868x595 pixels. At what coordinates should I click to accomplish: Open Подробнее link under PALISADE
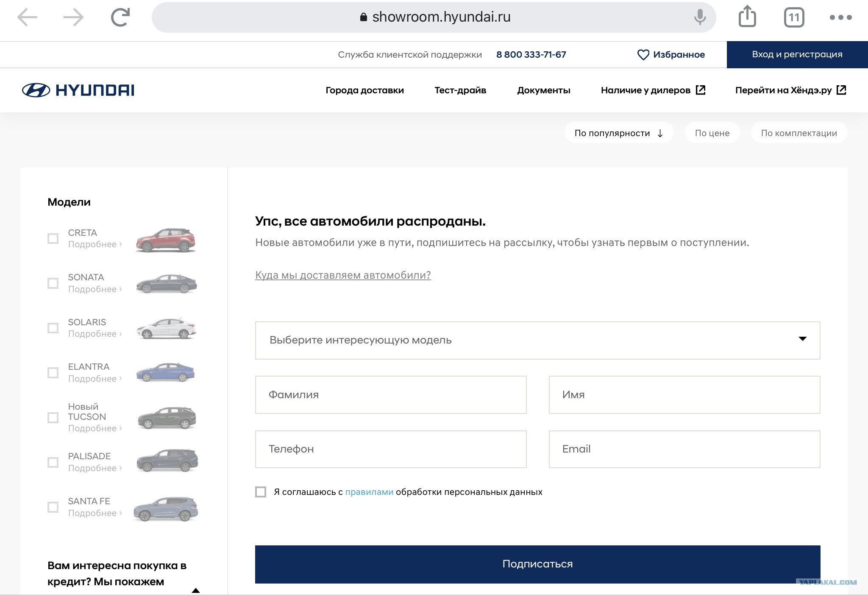coord(95,468)
